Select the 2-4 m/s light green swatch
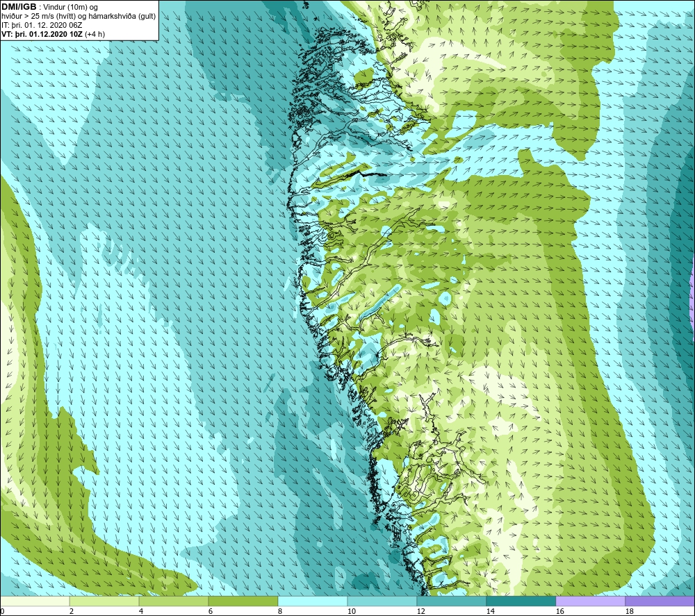 [104, 601]
